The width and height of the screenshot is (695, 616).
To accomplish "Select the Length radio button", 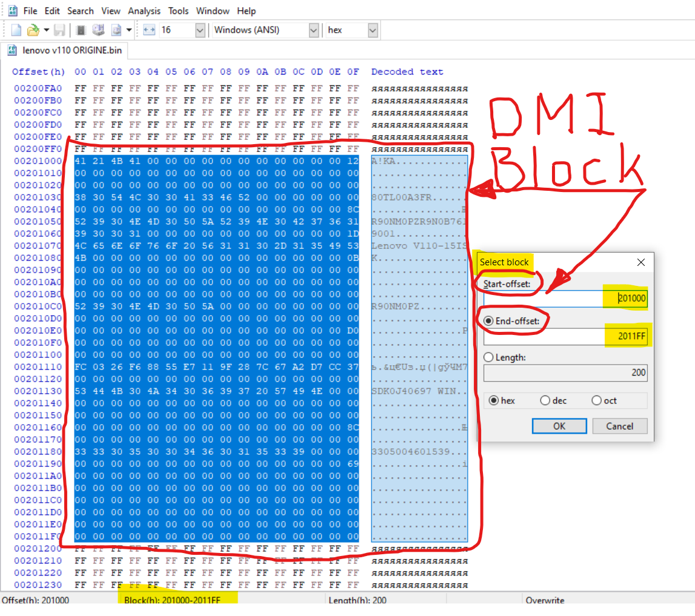I will point(488,357).
